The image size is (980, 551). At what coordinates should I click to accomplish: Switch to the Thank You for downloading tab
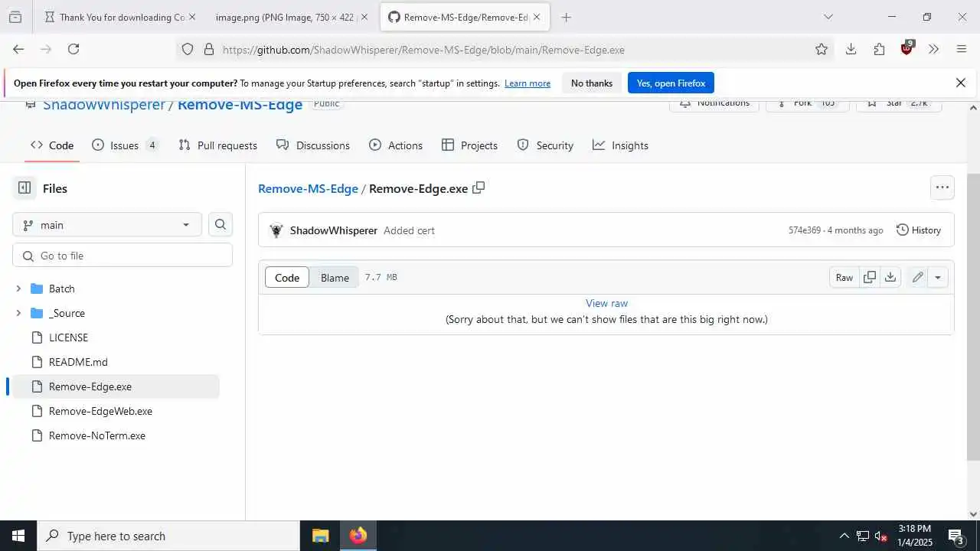point(121,17)
